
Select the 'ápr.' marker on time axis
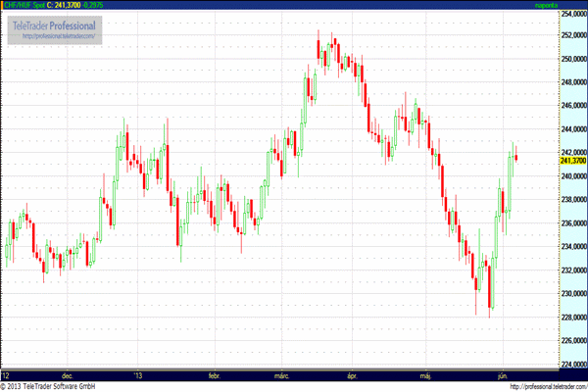click(351, 374)
